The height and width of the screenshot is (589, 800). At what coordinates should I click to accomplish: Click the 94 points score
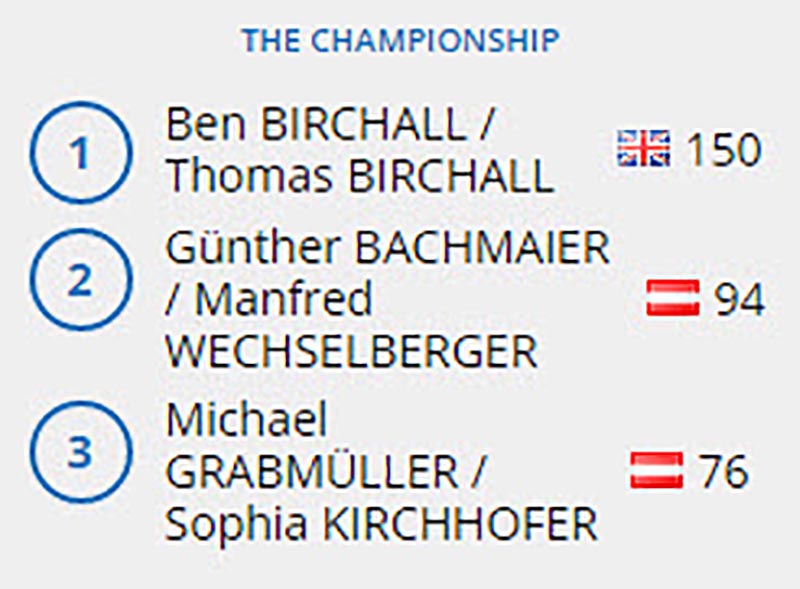point(740,299)
